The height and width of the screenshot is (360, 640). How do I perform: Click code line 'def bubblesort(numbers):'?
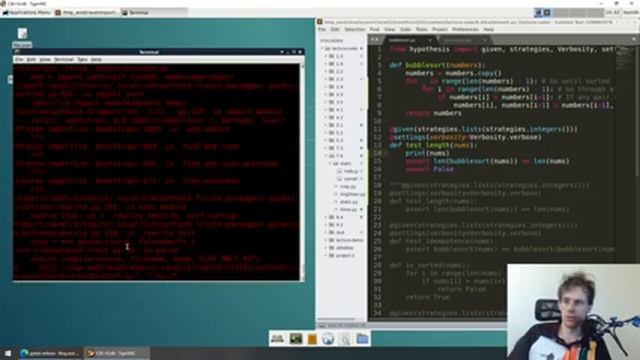(x=437, y=65)
